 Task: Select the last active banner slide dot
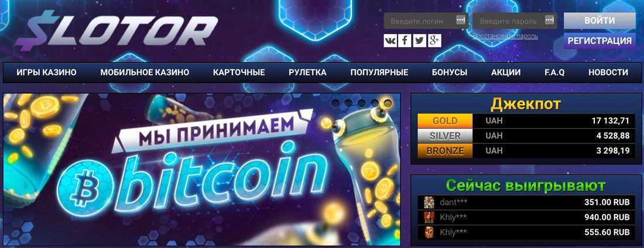point(388,103)
